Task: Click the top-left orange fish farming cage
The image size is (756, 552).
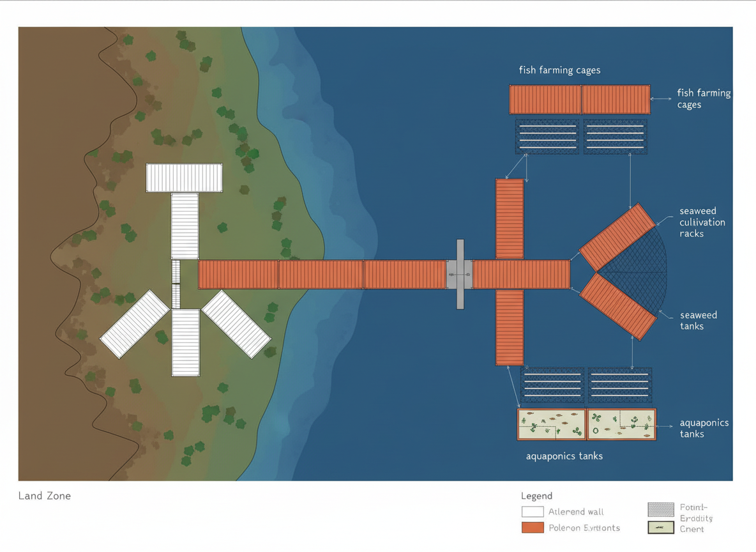Action: point(545,100)
